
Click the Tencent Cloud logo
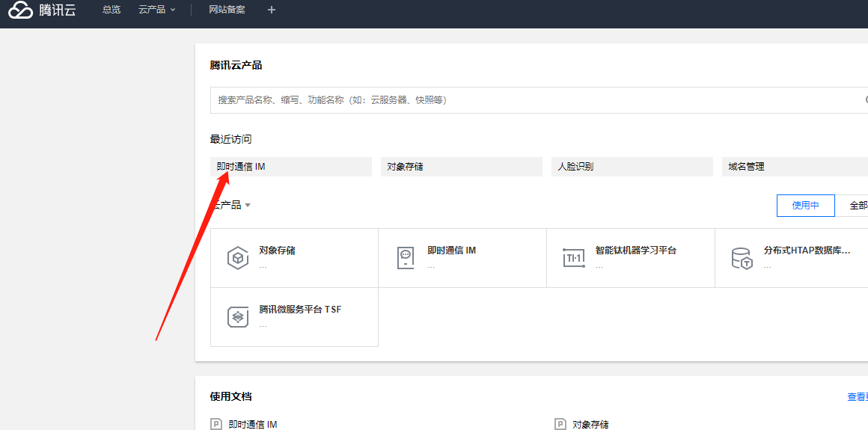click(43, 10)
